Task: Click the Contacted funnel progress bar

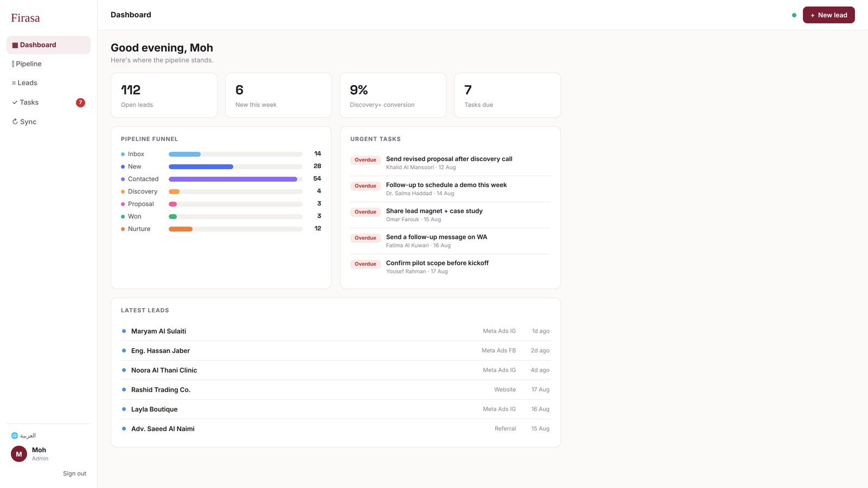Action: pos(235,179)
